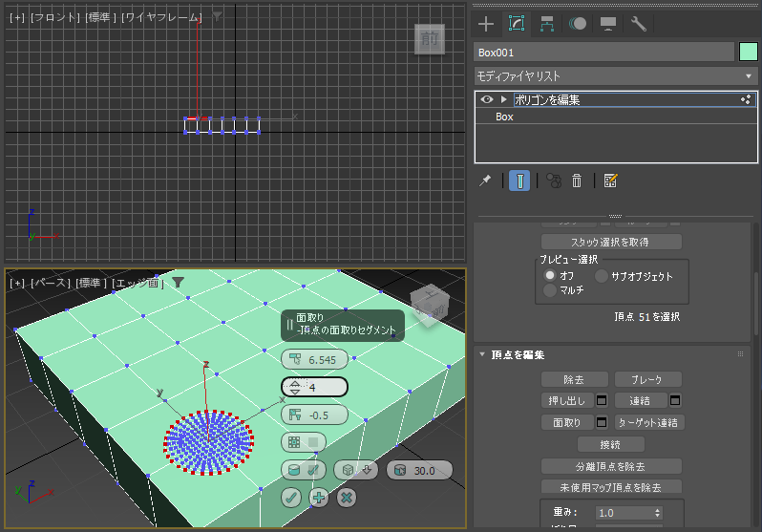
Task: Click the 重み value field 1.0
Action: pyautogui.click(x=624, y=513)
